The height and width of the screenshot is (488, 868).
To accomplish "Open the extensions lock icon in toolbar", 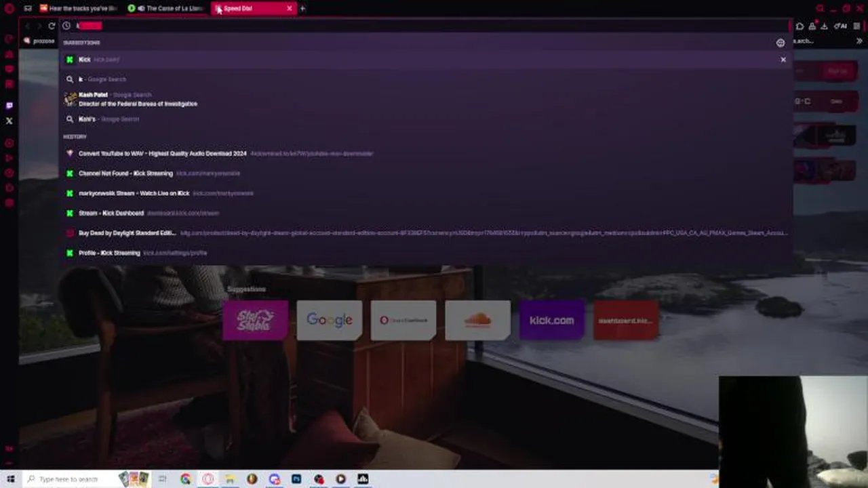I will pyautogui.click(x=814, y=26).
